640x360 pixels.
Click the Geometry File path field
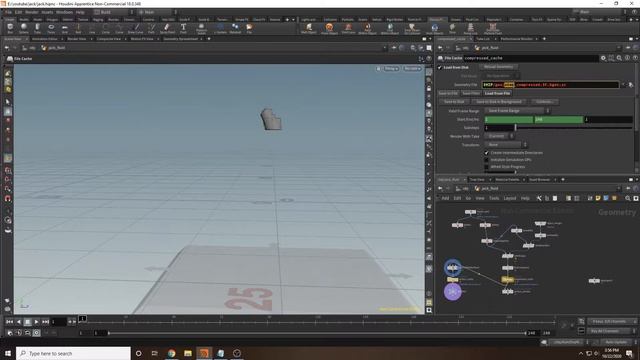550,85
